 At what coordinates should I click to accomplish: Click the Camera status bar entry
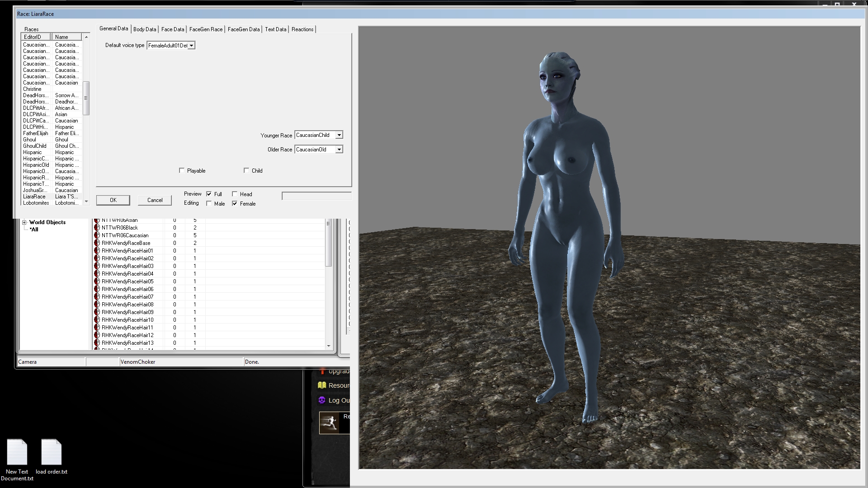coord(51,362)
